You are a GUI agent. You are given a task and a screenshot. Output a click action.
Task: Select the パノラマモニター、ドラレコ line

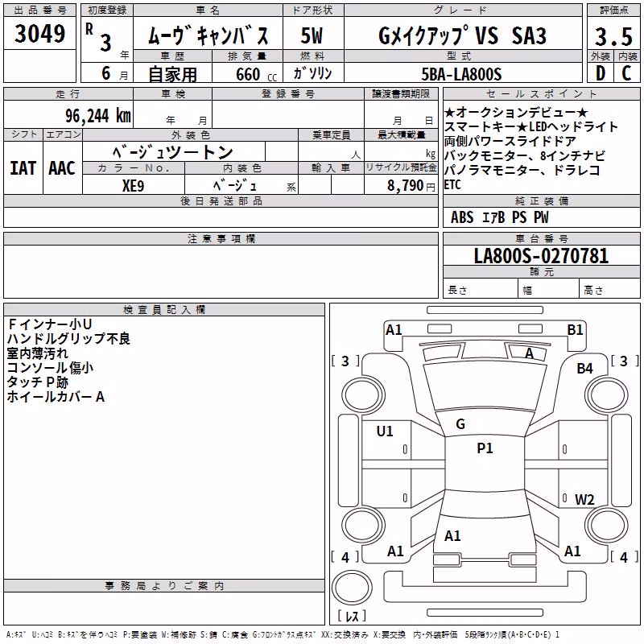[x=522, y=170]
